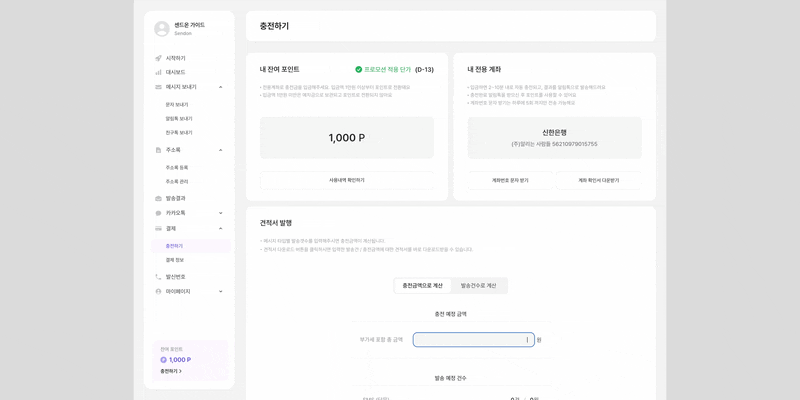
Task: Select the 충전금액으로 계산 tab
Action: point(422,286)
